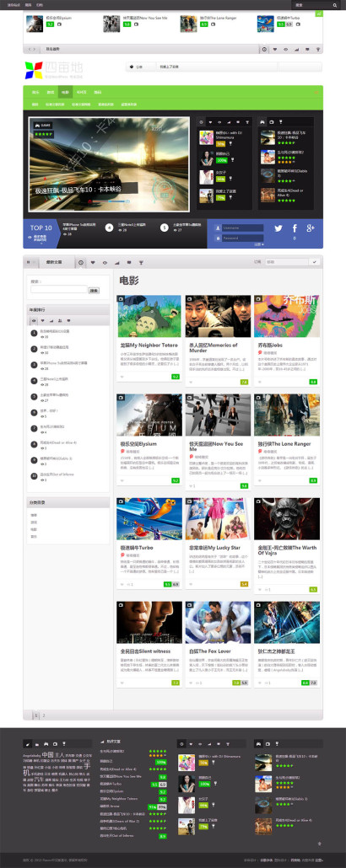Click the subscribe checkmark button beside 订阅 field
The image size is (346, 868).
(316, 262)
